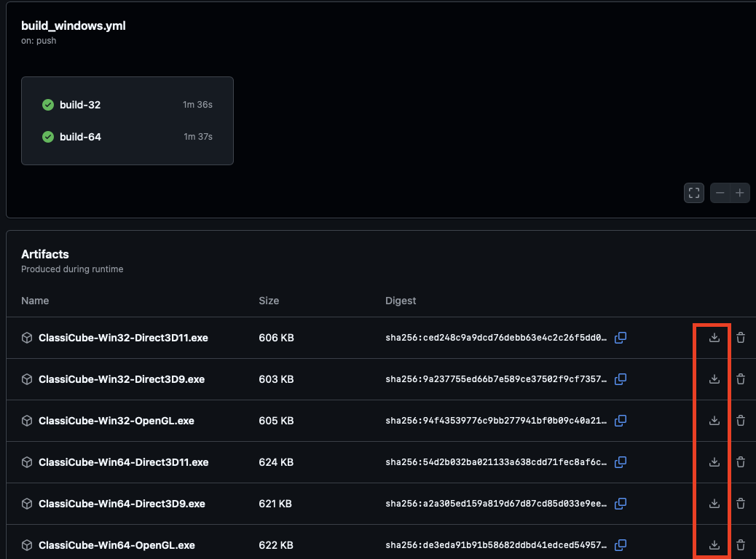The height and width of the screenshot is (559, 756).
Task: Delete ClassiCube-Win64-Direct3D9.exe artifact
Action: point(741,504)
